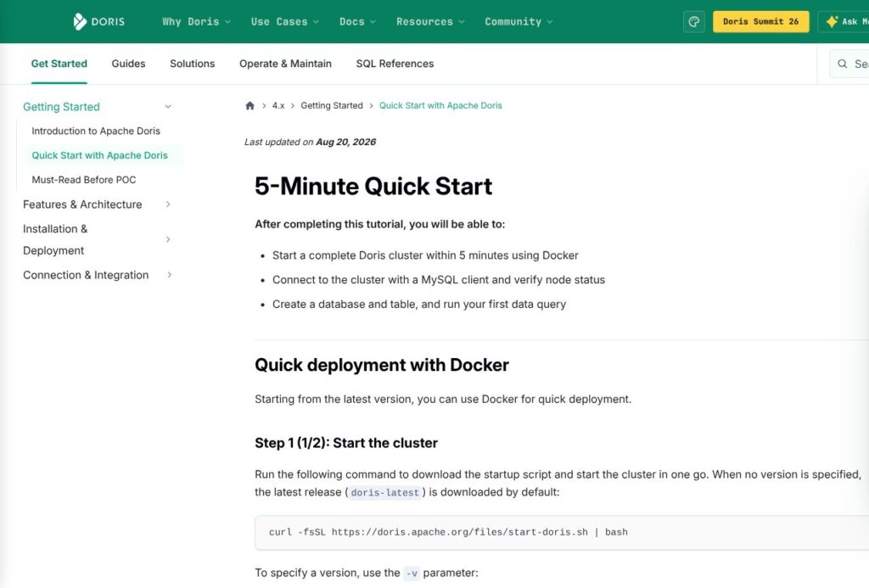Open the Resources dropdown menu
Viewport: 869px width, 588px height.
(x=430, y=21)
